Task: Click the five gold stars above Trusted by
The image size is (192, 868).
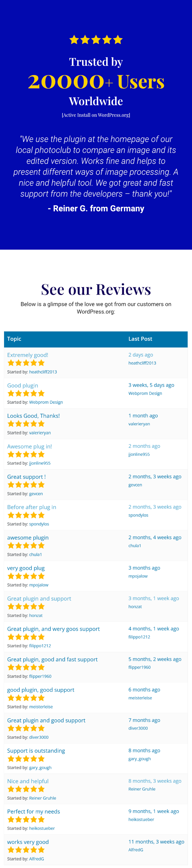Action: [x=96, y=40]
